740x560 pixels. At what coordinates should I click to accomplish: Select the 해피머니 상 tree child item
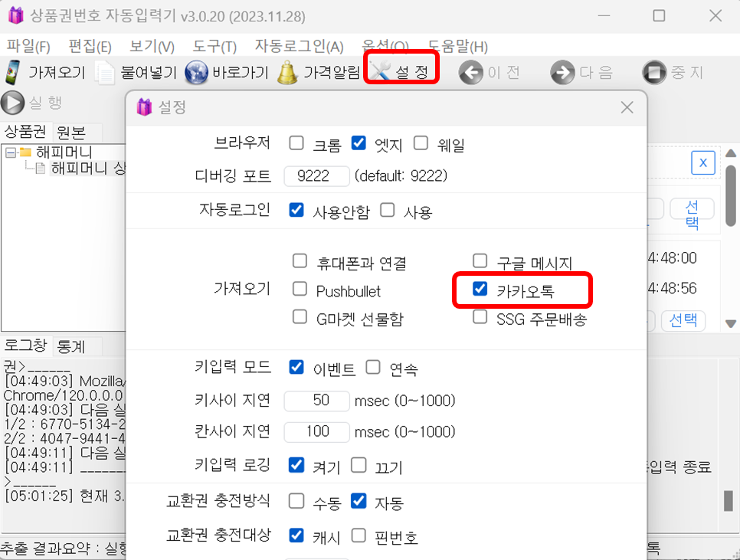(x=88, y=168)
